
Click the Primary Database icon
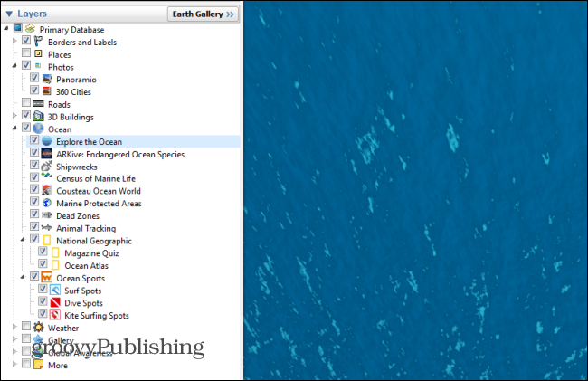click(30, 29)
